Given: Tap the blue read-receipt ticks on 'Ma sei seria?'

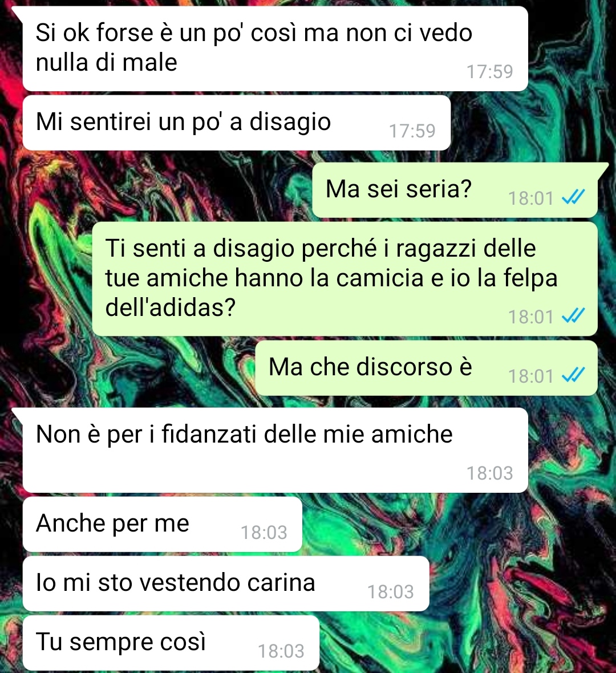Looking at the screenshot, I should [573, 197].
